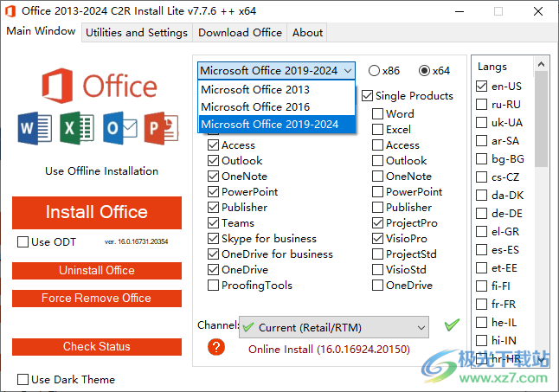Click the green checkmark beside Channel dropdown
This screenshot has width=559, height=392.
[452, 325]
